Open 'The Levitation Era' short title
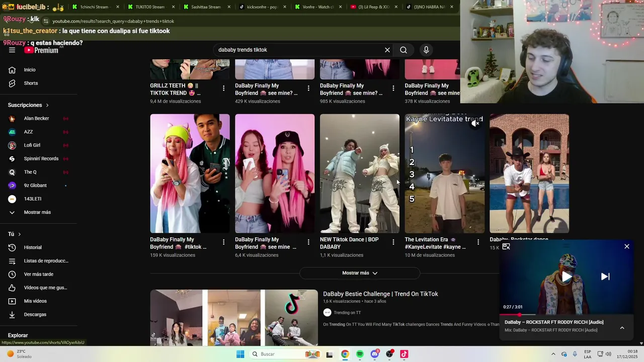 (435, 243)
